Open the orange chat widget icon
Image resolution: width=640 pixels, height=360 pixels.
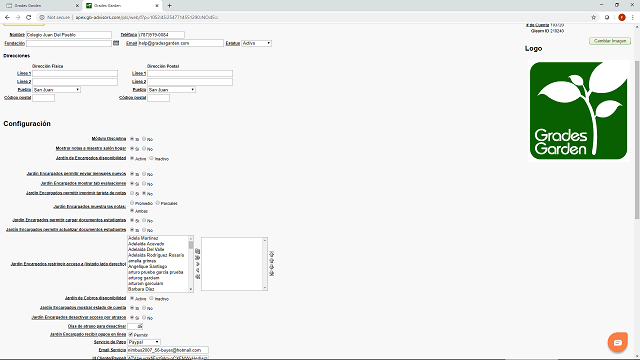618,342
